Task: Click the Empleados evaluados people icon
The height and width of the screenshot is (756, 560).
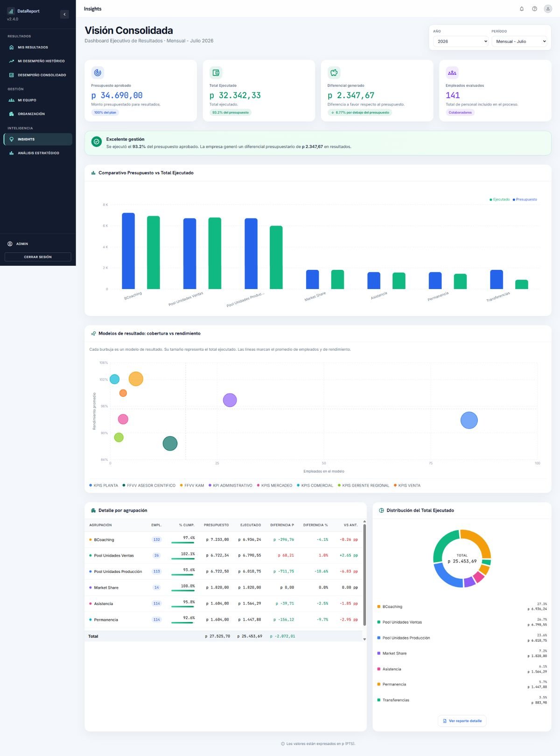Action: (x=452, y=73)
